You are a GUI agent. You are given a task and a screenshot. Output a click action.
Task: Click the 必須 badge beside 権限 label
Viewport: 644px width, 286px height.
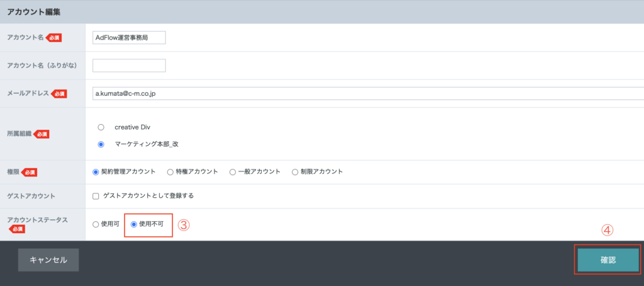click(29, 172)
